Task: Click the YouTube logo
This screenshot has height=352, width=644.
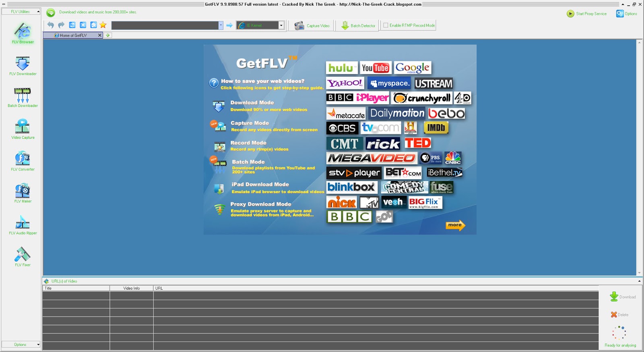Action: point(375,68)
